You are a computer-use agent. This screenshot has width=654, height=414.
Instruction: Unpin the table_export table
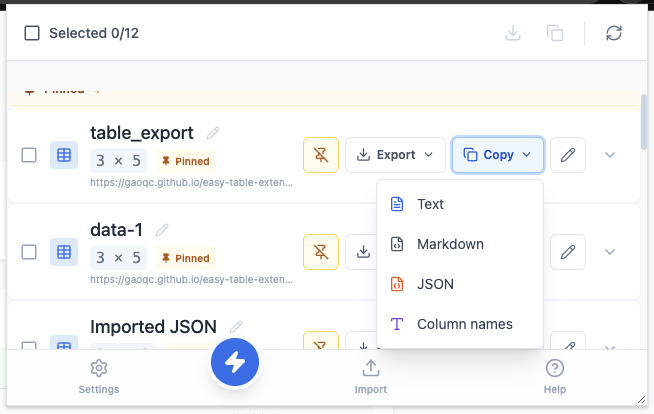point(321,155)
